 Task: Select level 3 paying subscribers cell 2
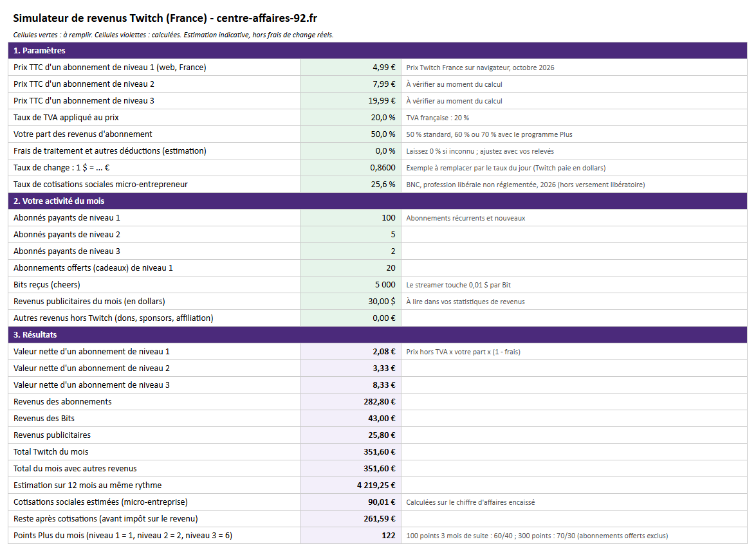[x=351, y=251]
